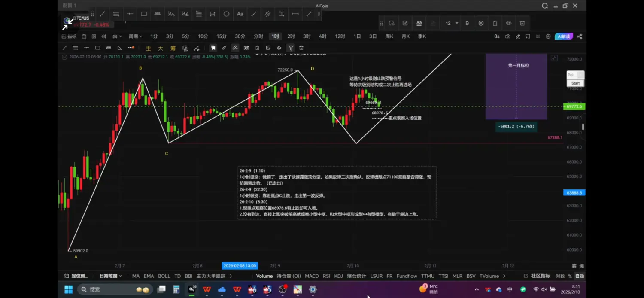Select the trend line tool in top drawing bar
This screenshot has height=298, width=644.
pos(103,14)
